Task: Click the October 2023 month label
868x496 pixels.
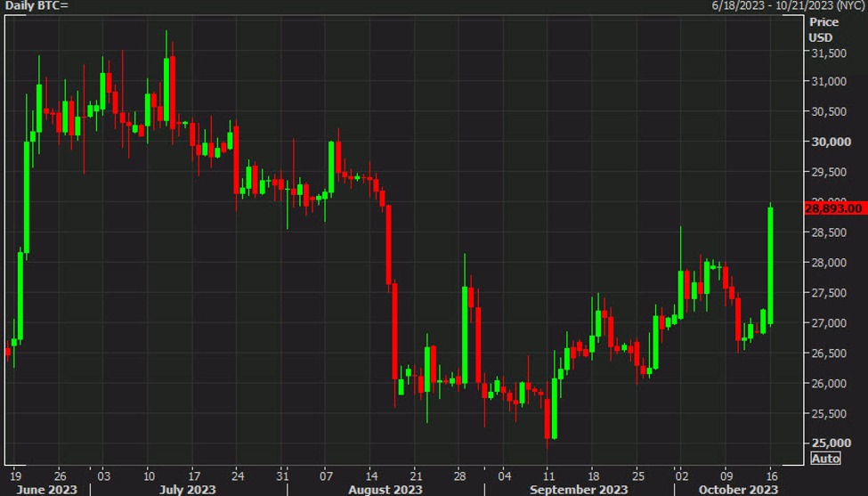Action: coord(738,490)
